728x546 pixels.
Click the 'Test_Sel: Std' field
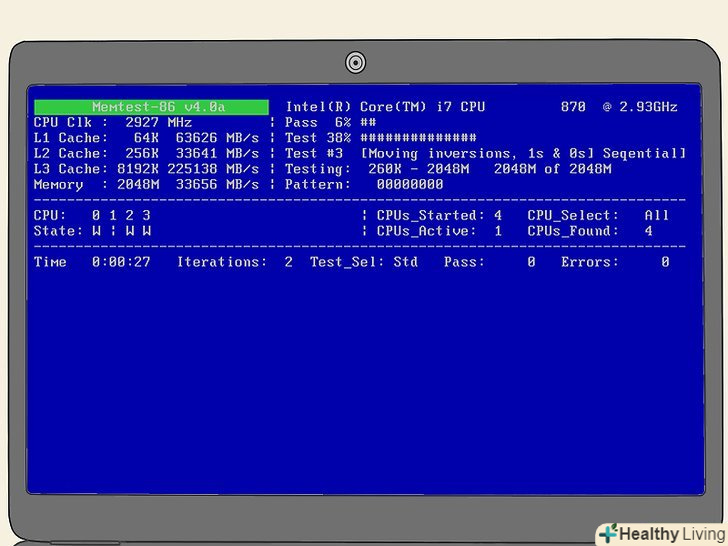pyautogui.click(x=364, y=262)
